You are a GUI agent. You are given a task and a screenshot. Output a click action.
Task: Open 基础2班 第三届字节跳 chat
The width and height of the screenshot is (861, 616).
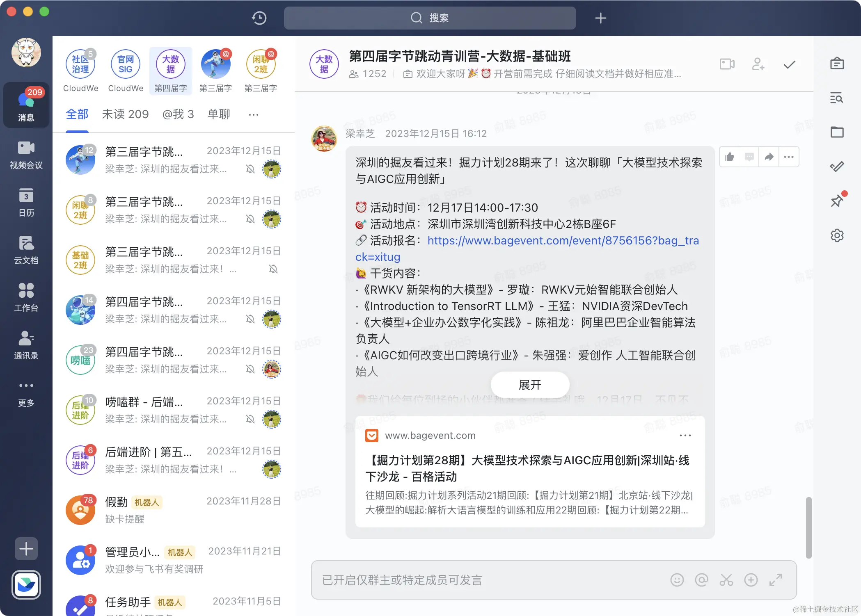click(x=174, y=260)
